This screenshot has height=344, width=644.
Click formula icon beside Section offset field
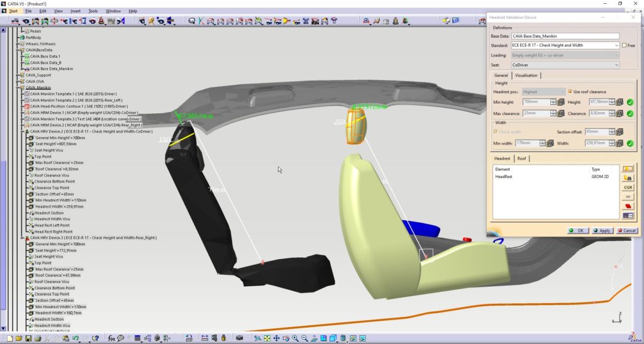tap(619, 132)
